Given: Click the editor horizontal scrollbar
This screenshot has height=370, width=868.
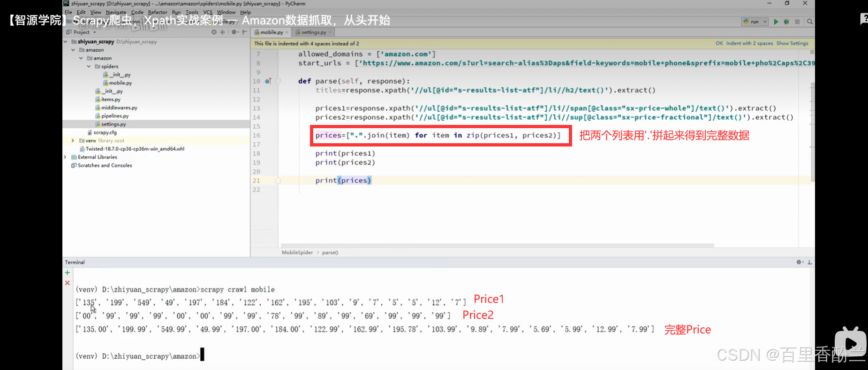Looking at the screenshot, I should (497, 246).
